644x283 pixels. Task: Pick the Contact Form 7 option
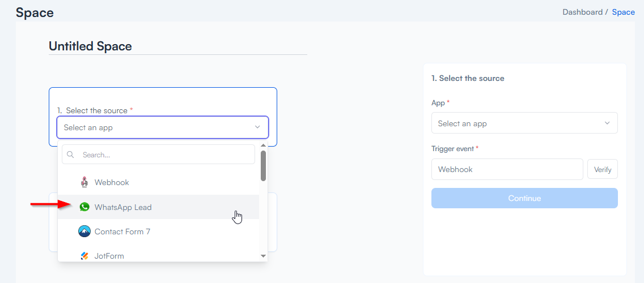(122, 231)
